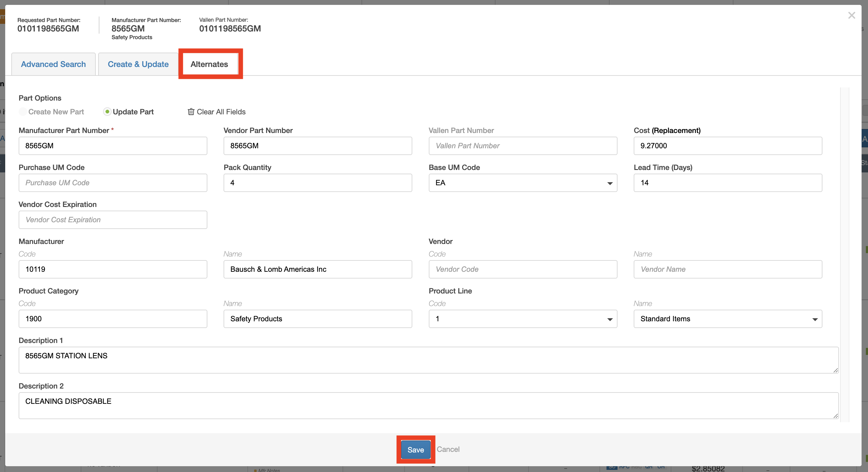Expand the Base UM Code dropdown

pos(523,183)
